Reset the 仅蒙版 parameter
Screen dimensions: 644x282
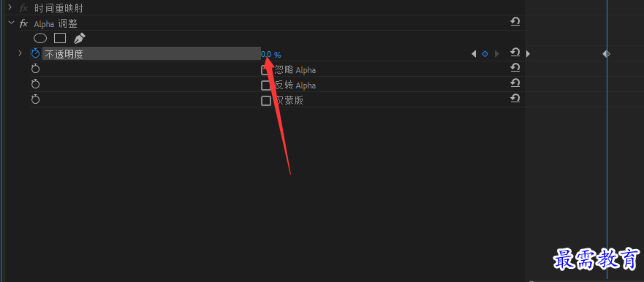pos(515,98)
